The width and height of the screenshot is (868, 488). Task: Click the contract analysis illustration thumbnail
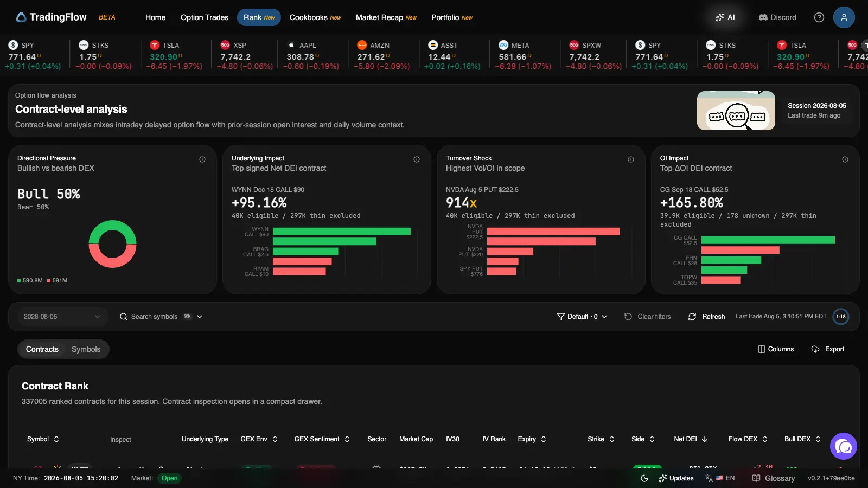tap(736, 111)
